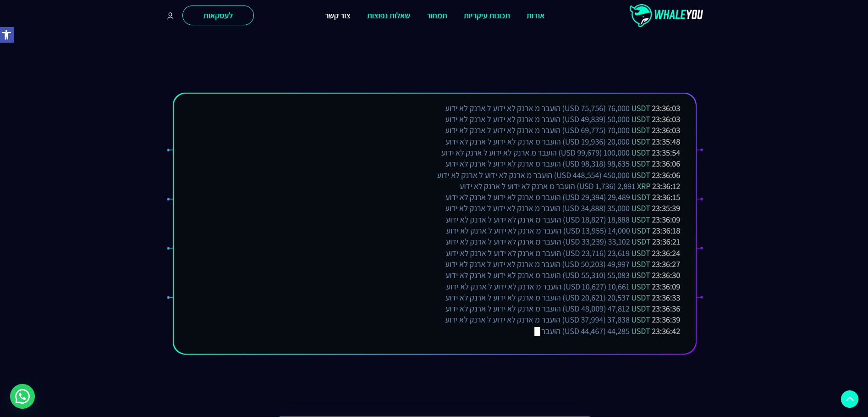
Task: Select the 98,635 USDT transfer line
Action: coord(563,164)
